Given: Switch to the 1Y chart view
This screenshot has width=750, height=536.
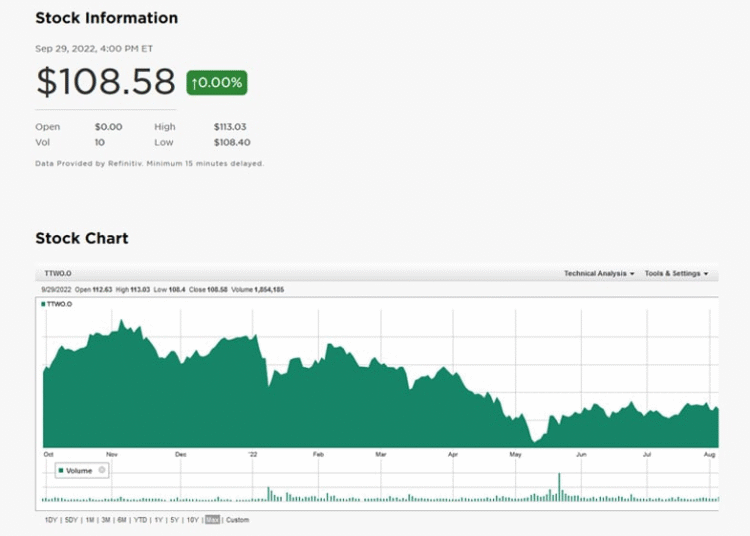Looking at the screenshot, I should pos(158,520).
